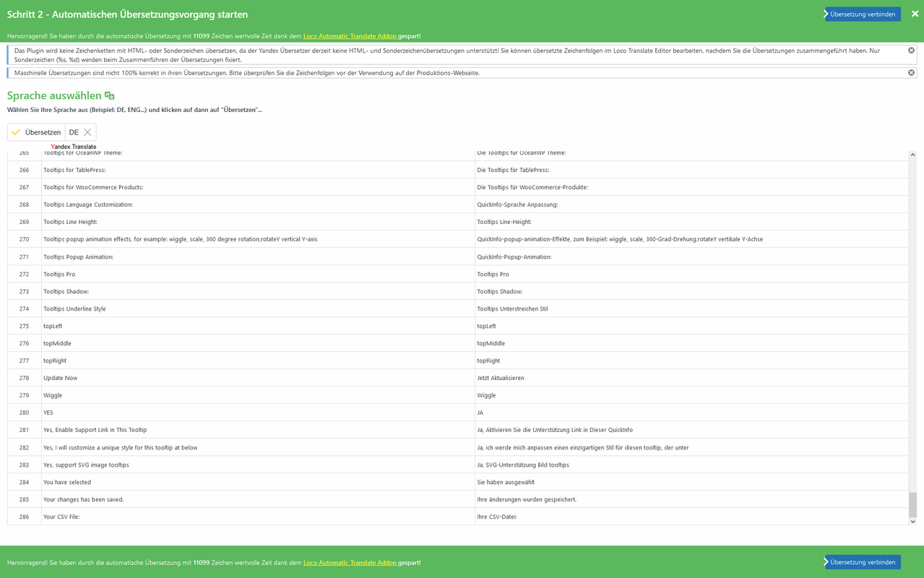Click translation 'QuickInfo-Sprache Anpassung:'
The height and width of the screenshot is (578, 924).
[517, 204]
